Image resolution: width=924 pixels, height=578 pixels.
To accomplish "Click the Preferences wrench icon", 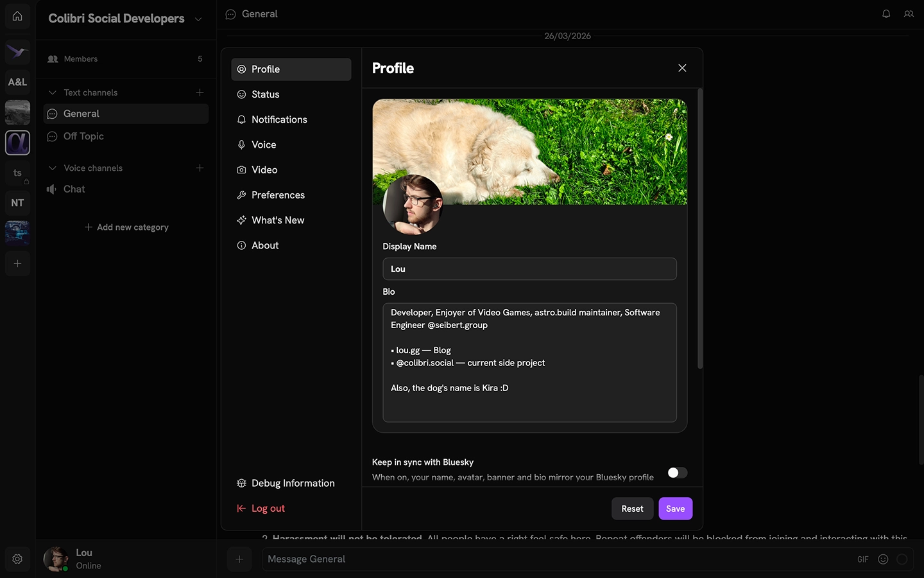I will point(241,195).
